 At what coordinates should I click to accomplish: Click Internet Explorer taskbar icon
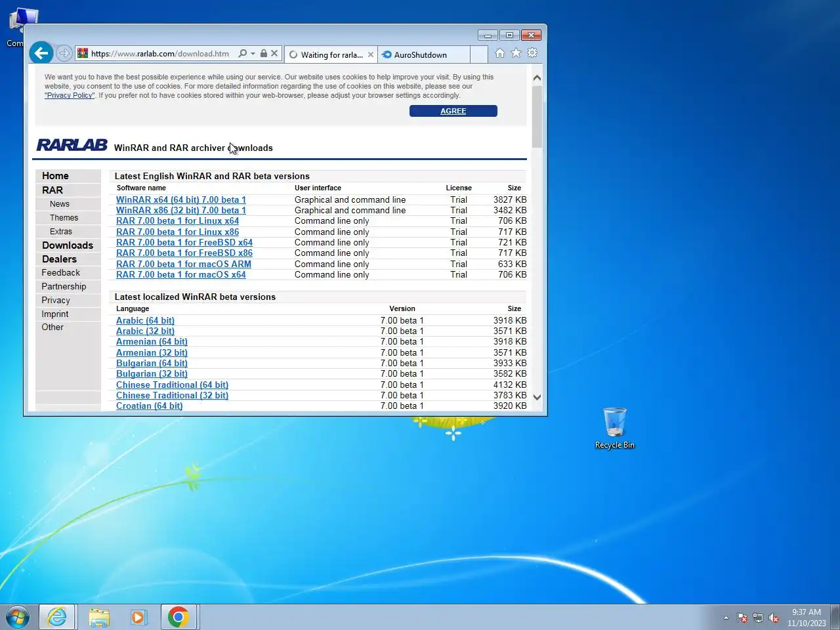pos(57,617)
